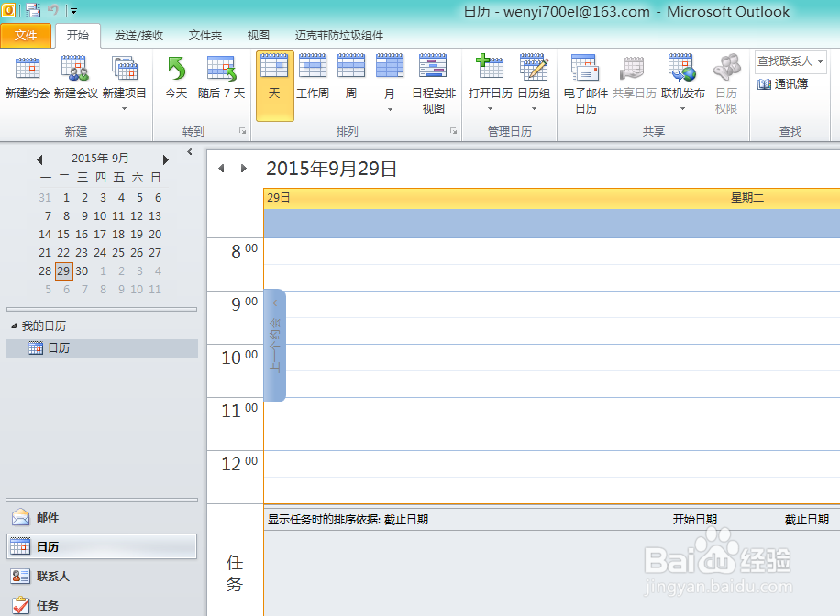Switch to 任务 Tasks module
The width and height of the screenshot is (840, 616).
pos(102,605)
